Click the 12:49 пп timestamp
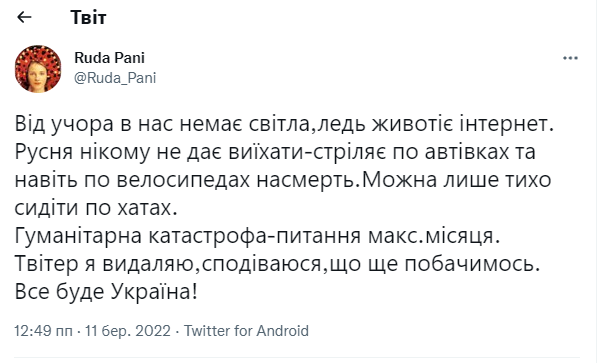598x363 pixels. click(43, 331)
